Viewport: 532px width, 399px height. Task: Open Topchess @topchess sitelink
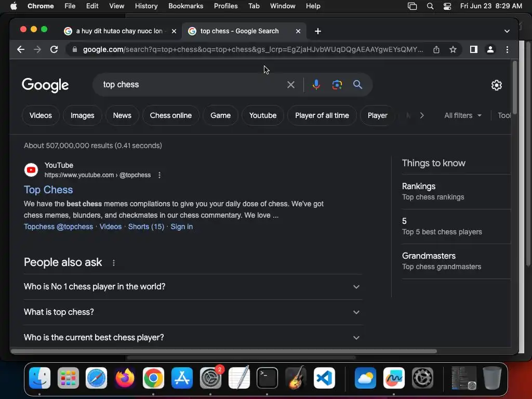(x=58, y=227)
